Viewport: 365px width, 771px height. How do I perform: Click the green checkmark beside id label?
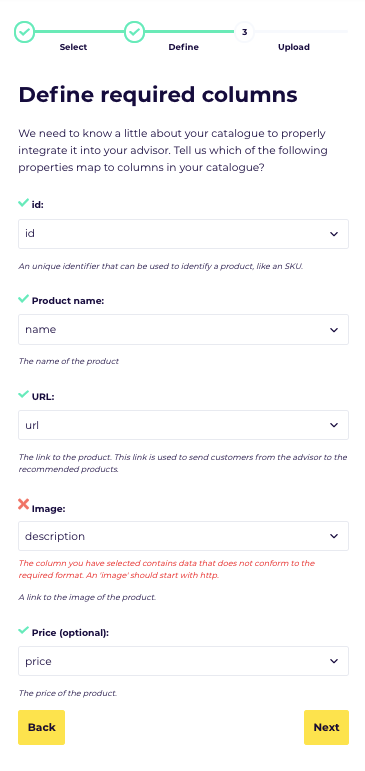pos(23,203)
